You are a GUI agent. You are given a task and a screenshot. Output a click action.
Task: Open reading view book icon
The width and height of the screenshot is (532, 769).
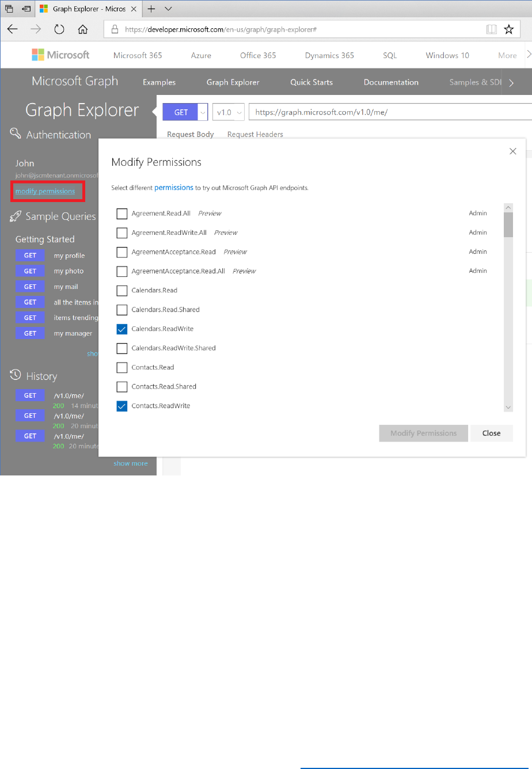point(491,29)
